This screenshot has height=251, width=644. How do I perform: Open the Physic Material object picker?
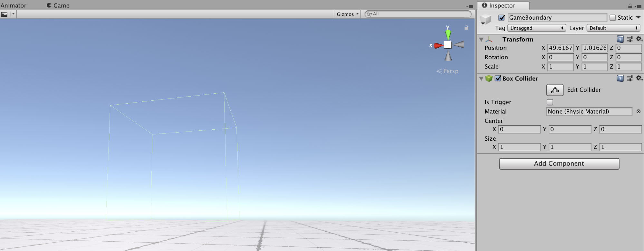coord(639,112)
